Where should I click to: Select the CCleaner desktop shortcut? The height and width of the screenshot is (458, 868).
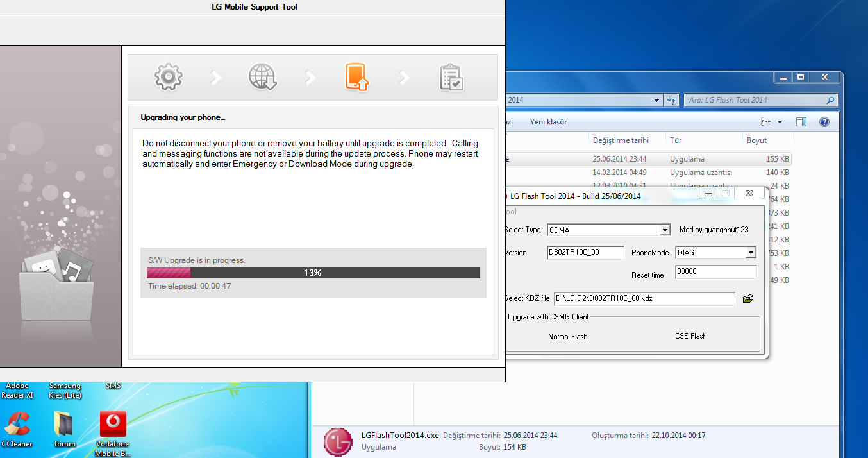17,429
